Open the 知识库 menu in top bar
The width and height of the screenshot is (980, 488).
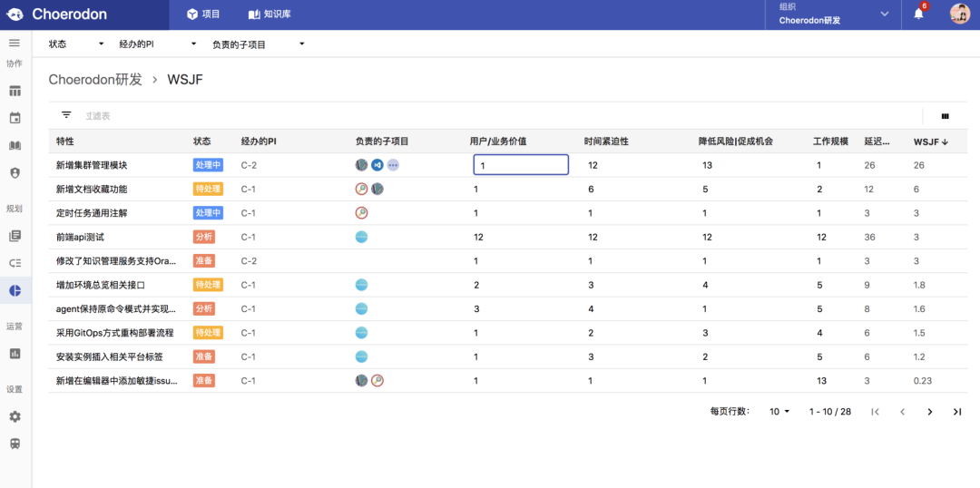point(269,15)
